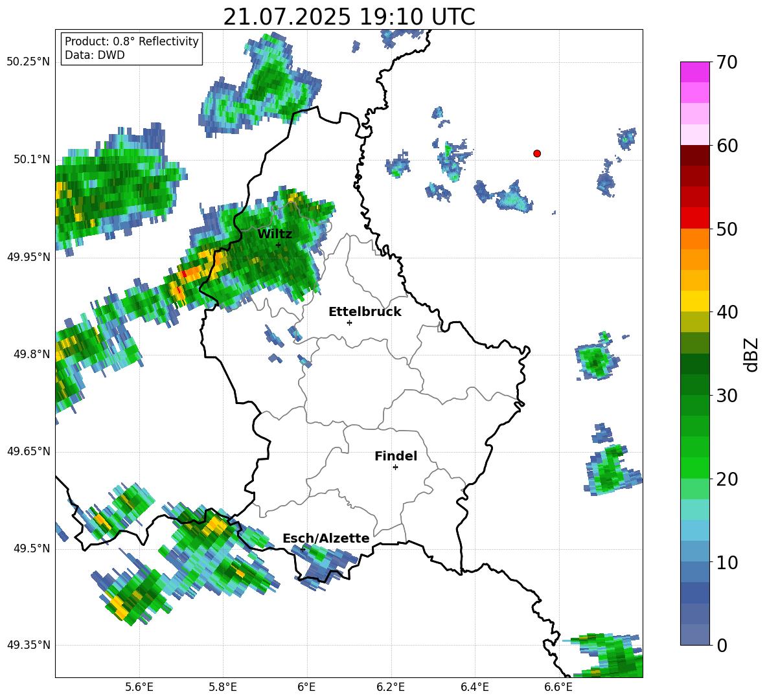Click the title '21.07.2025 19:10 UTC'
This screenshot has height=700, width=767.
coord(349,17)
